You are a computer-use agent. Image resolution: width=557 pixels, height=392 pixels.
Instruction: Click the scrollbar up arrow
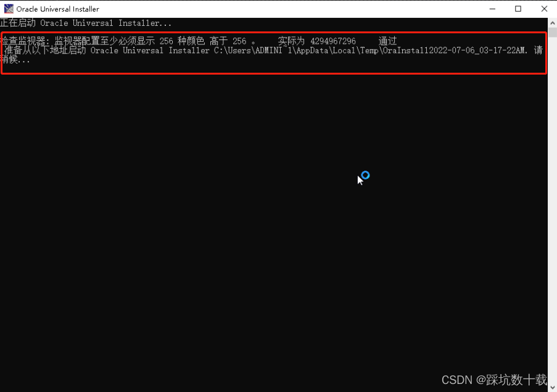553,23
